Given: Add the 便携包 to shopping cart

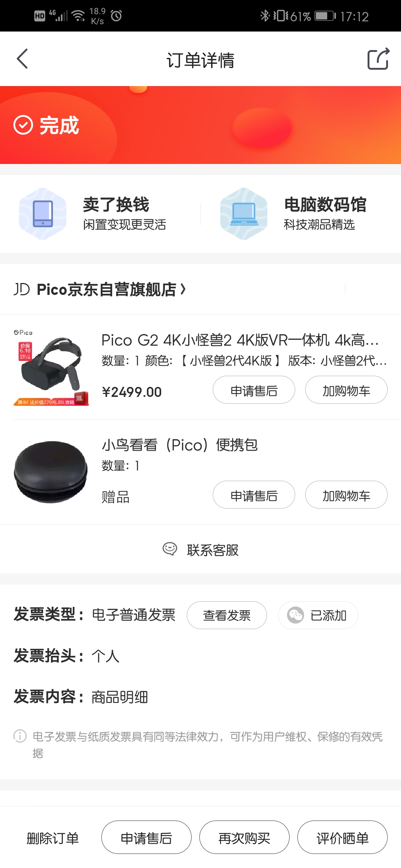Looking at the screenshot, I should (x=346, y=495).
